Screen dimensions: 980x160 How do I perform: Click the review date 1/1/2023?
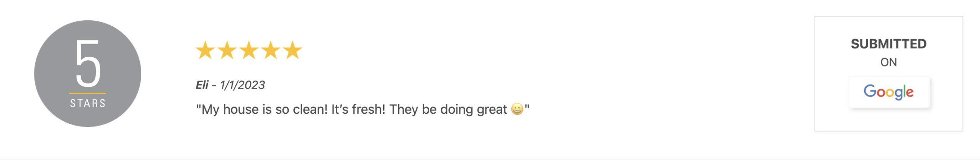pos(242,85)
